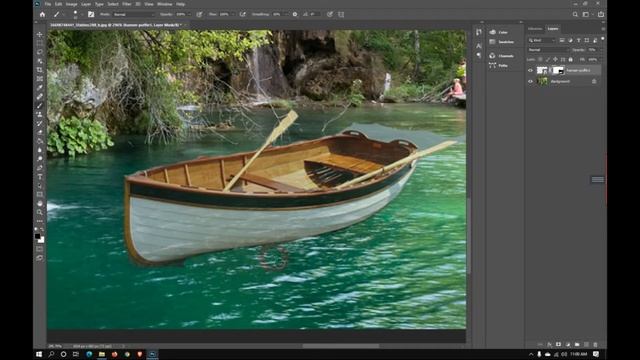Click the foreground color swatch

[x=38, y=236]
